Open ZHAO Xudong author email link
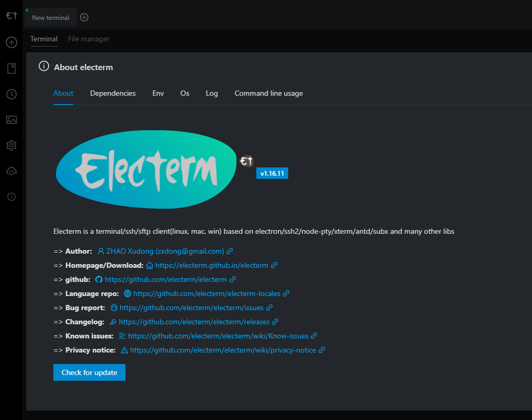The height and width of the screenshot is (420, 532). click(x=165, y=252)
